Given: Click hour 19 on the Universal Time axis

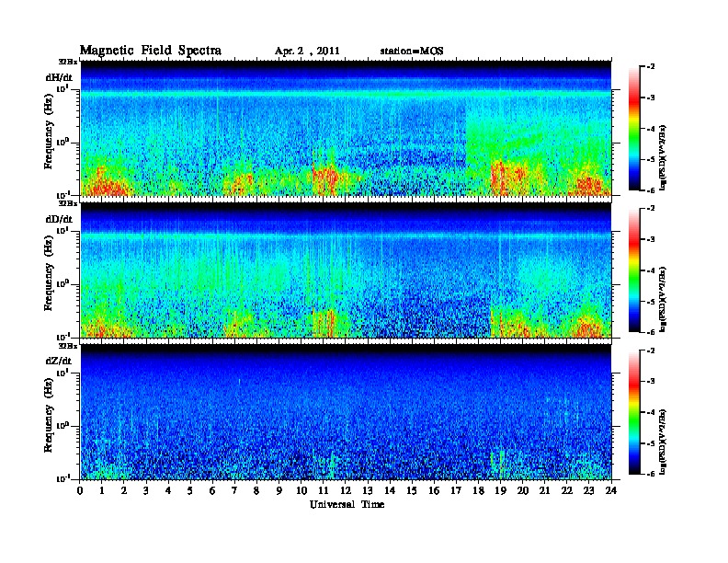Looking at the screenshot, I should [x=500, y=490].
